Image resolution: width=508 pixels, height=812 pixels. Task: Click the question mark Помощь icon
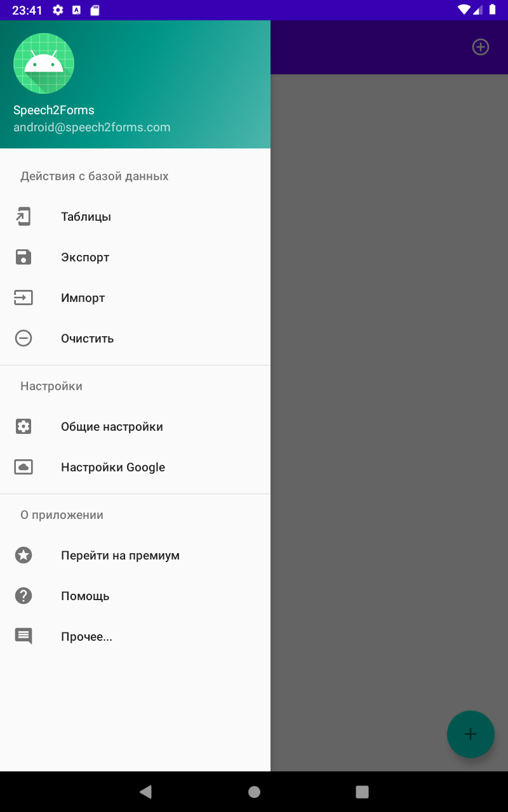(23, 596)
